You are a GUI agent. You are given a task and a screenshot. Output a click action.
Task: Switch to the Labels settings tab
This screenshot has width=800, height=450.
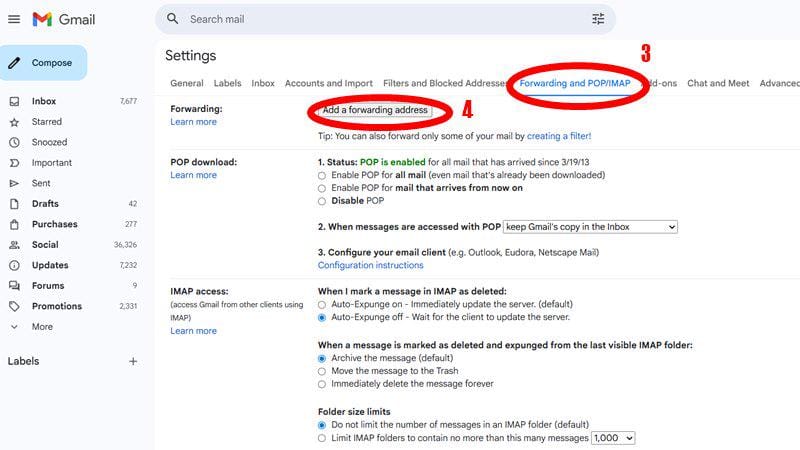tap(228, 83)
